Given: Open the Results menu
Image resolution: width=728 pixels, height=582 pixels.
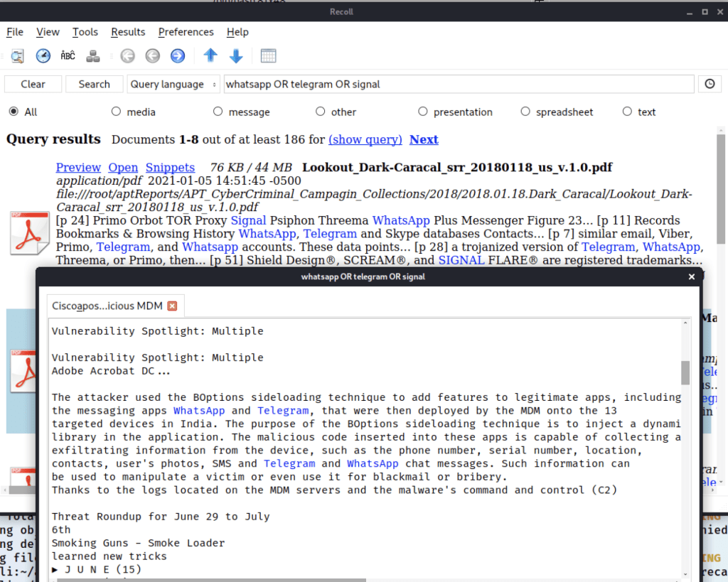Looking at the screenshot, I should (x=128, y=32).
